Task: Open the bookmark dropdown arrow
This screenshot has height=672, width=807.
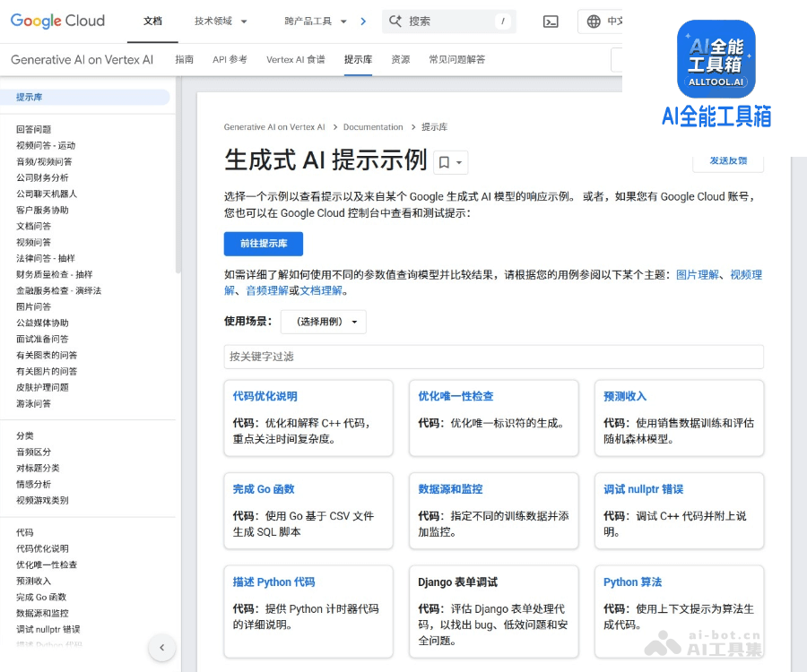Action: click(x=459, y=162)
